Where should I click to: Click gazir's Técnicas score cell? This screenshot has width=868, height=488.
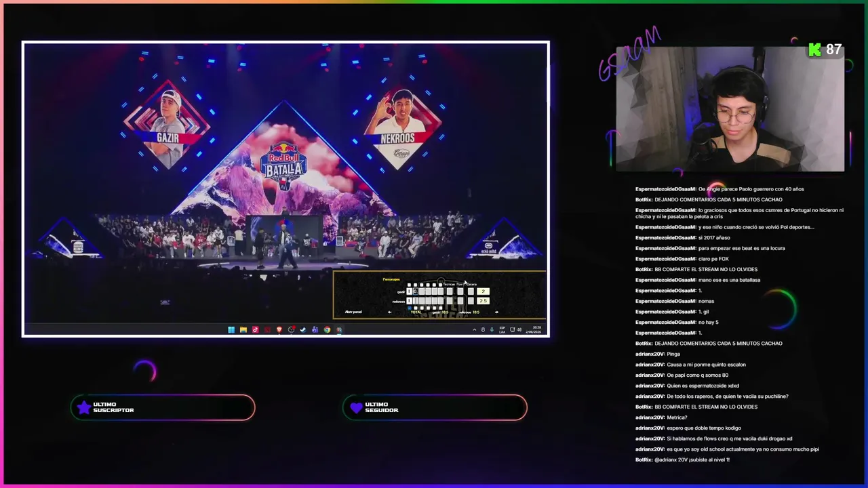(x=449, y=291)
